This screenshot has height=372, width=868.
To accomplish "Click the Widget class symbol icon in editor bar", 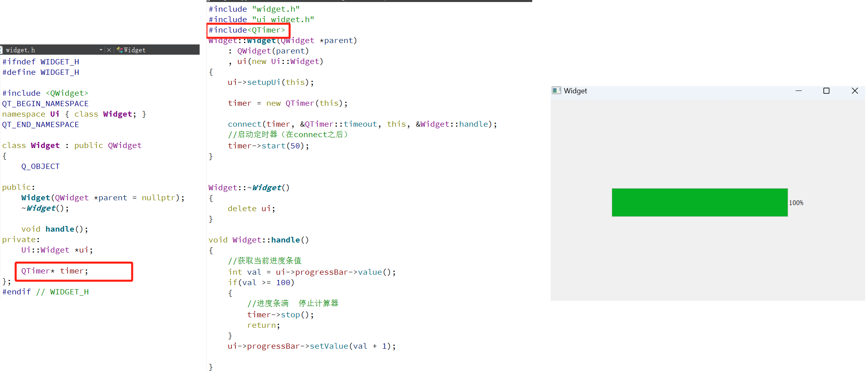I will coord(120,50).
